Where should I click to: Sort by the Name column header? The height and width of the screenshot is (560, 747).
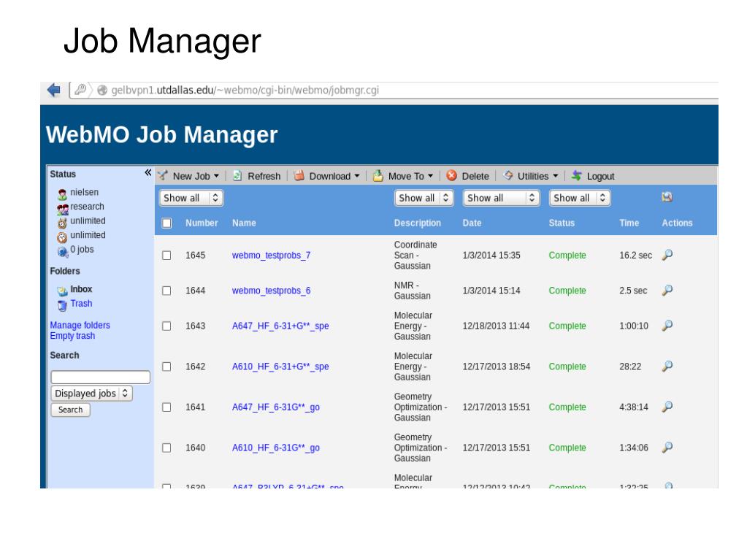[244, 223]
